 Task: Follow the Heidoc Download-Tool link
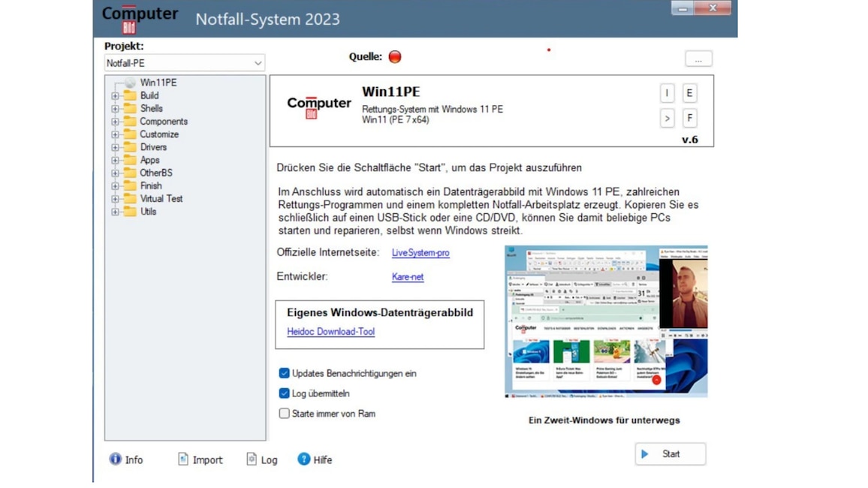(330, 331)
